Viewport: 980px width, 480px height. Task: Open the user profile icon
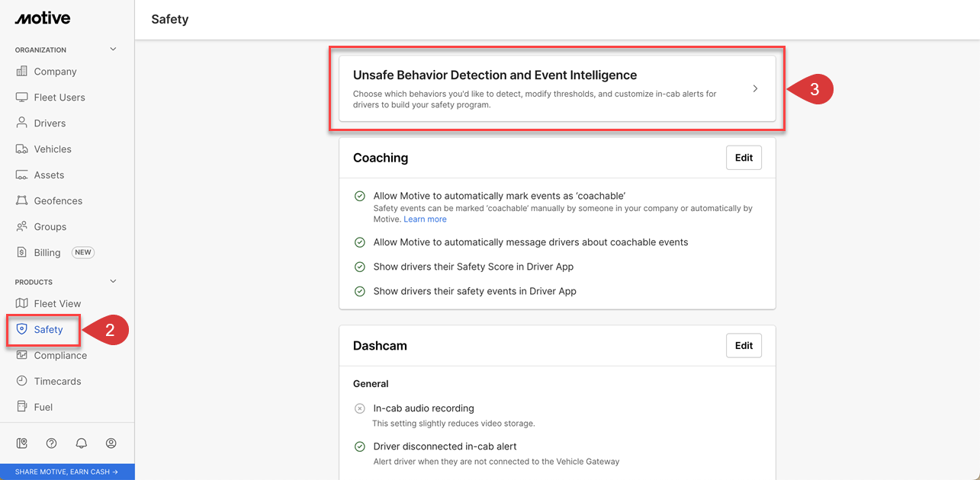(111, 443)
